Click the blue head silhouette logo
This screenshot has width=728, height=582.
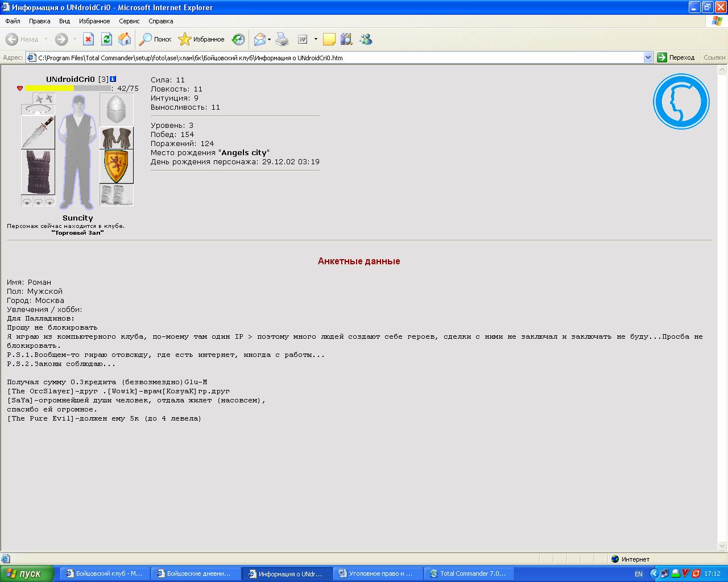[681, 102]
